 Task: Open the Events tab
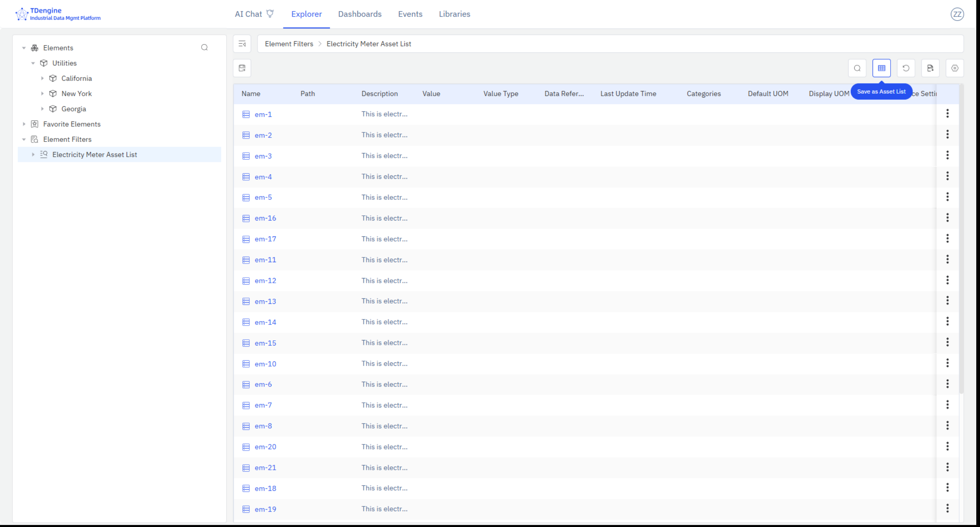[410, 14]
